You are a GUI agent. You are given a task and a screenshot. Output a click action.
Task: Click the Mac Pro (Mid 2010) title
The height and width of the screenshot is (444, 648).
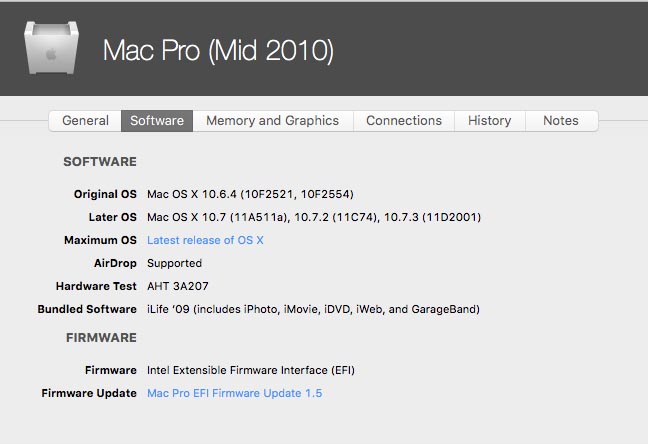218,50
